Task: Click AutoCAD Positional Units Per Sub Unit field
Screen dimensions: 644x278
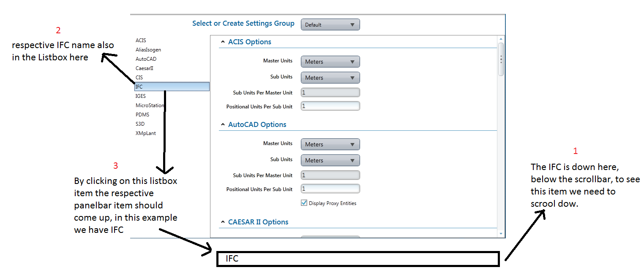Action: point(330,189)
